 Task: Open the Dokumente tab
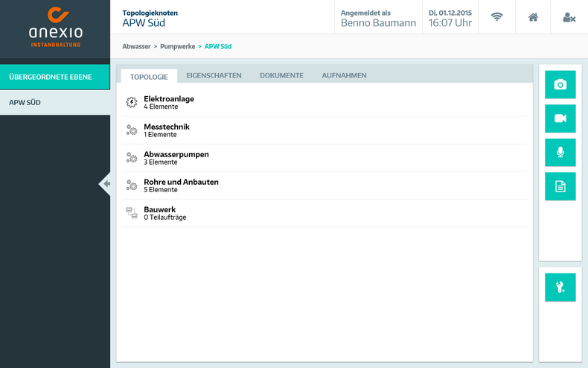click(281, 76)
